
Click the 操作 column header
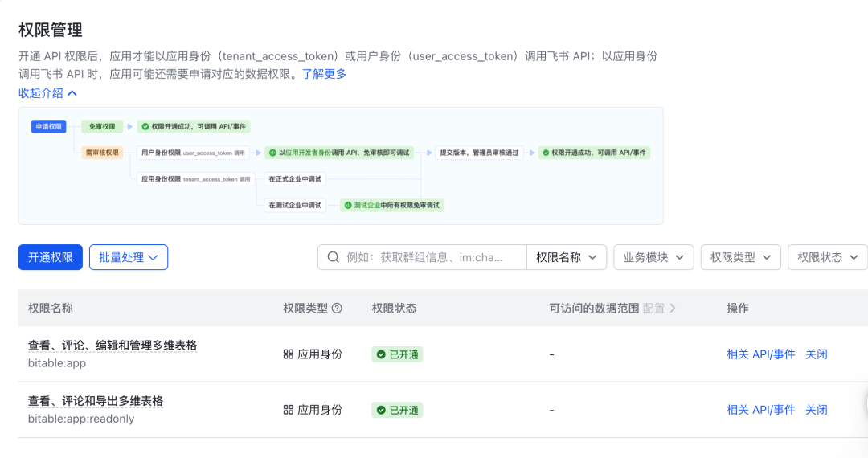point(737,308)
